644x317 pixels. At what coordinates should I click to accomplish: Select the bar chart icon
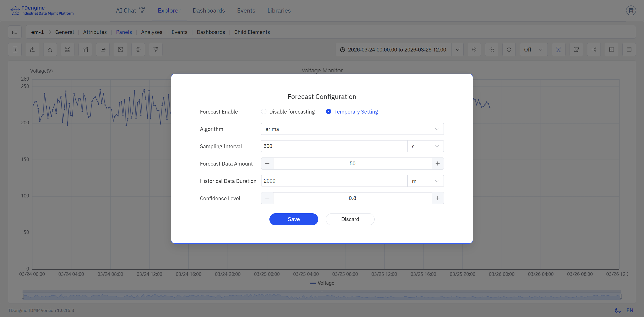pyautogui.click(x=85, y=49)
